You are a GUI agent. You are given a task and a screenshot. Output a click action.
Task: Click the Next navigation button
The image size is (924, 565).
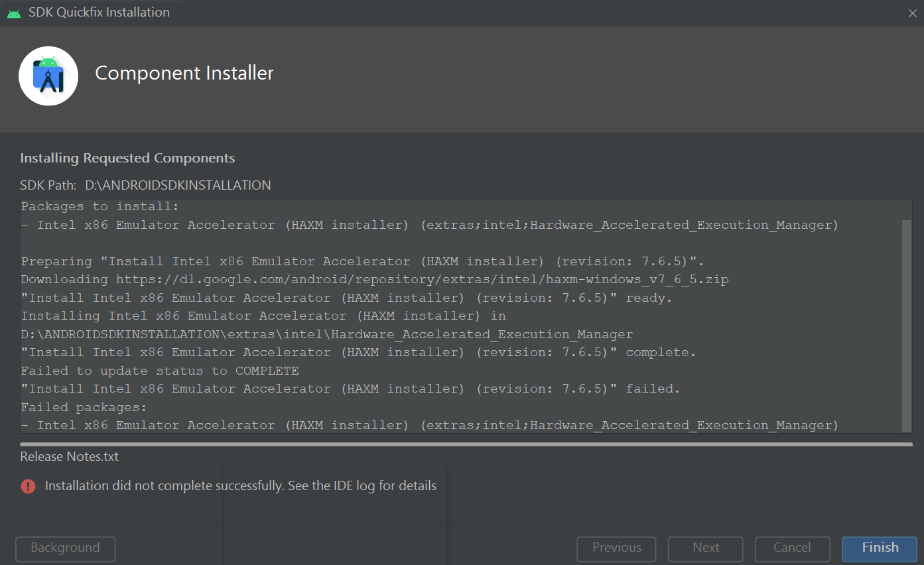click(705, 548)
